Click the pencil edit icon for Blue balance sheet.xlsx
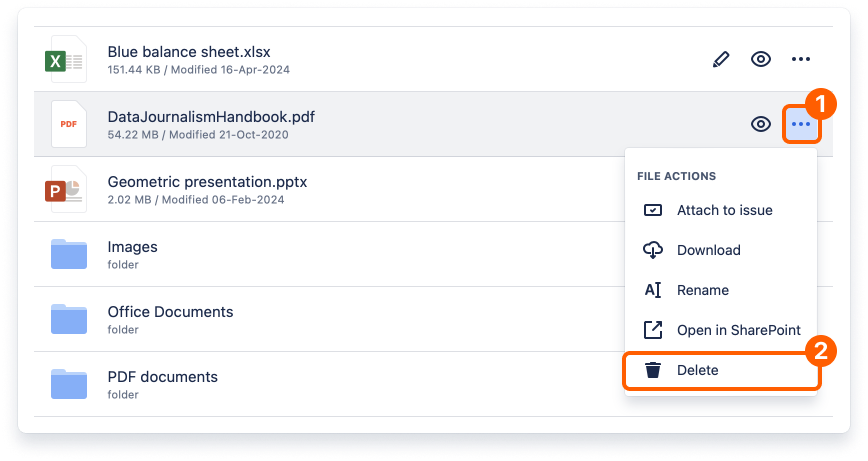The height and width of the screenshot is (461, 868). pyautogui.click(x=721, y=59)
